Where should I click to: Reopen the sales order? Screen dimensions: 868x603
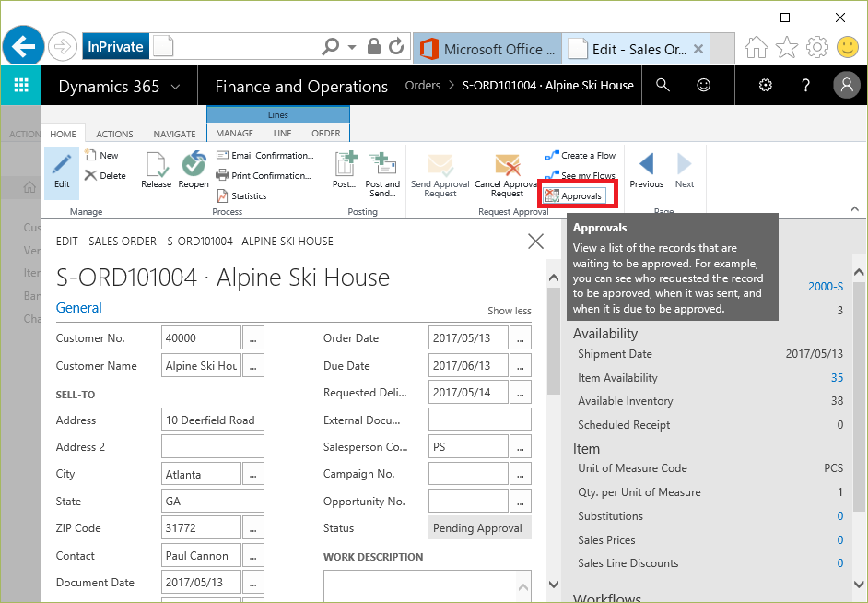[194, 171]
